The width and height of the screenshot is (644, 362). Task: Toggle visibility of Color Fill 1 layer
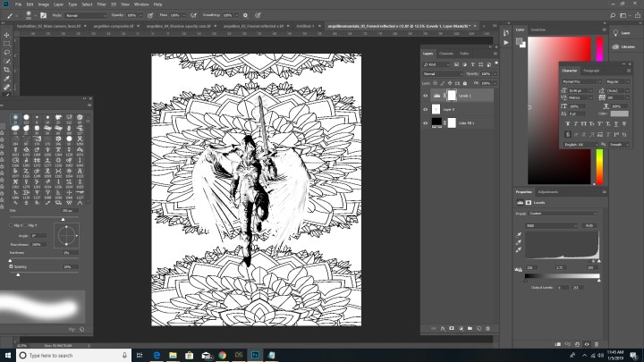(x=426, y=121)
